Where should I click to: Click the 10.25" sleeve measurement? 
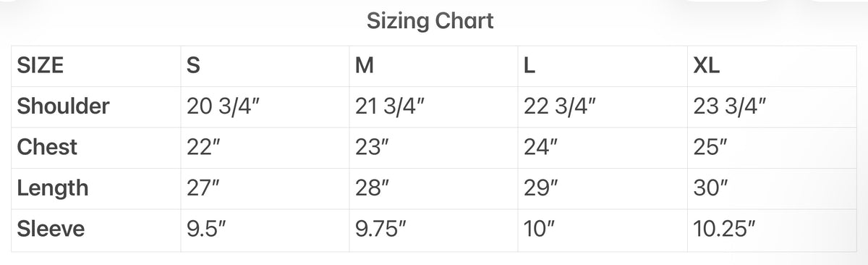[x=724, y=230]
